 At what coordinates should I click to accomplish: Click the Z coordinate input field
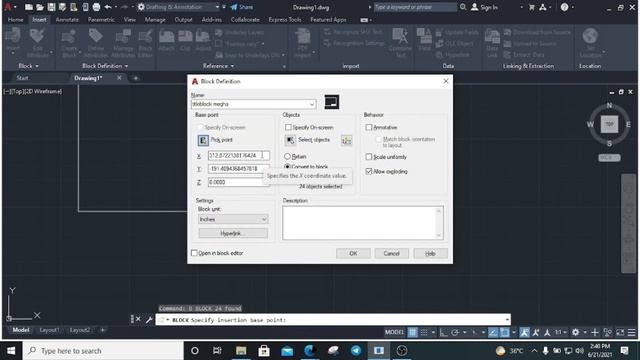pyautogui.click(x=238, y=182)
